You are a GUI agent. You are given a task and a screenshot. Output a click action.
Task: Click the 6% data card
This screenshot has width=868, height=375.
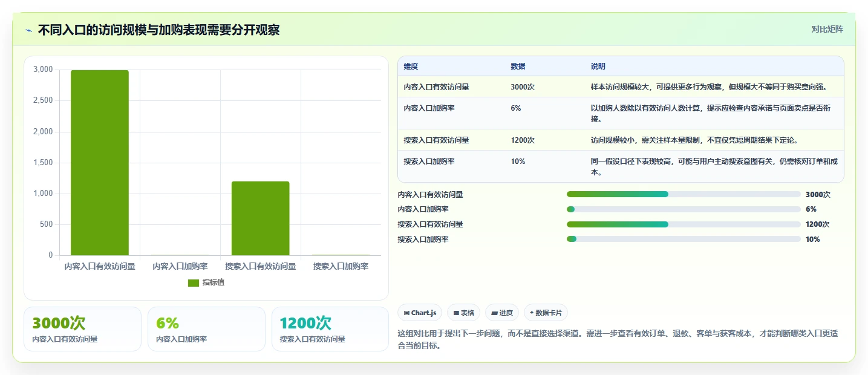(206, 329)
